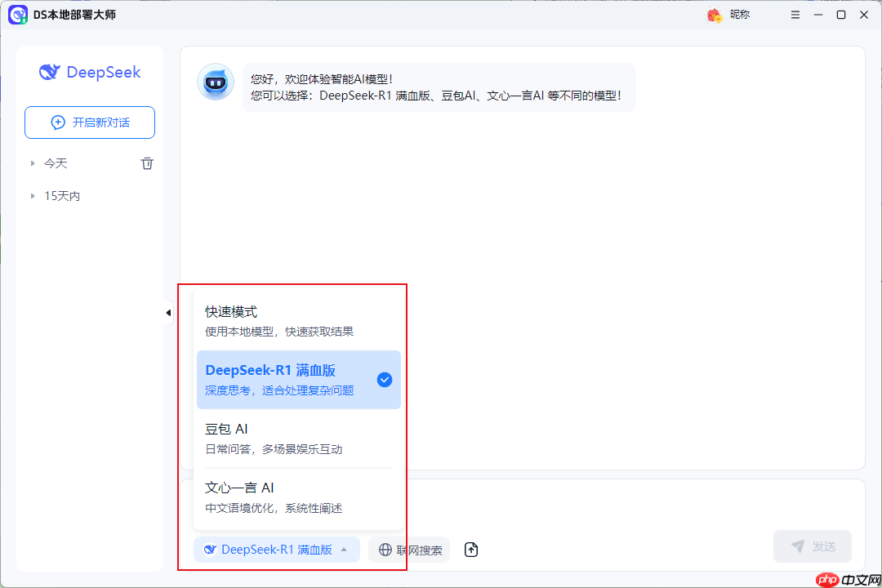Screen dimensions: 882x588
Task: Click the DS本地部署大师 app logo icon
Action: [18, 15]
